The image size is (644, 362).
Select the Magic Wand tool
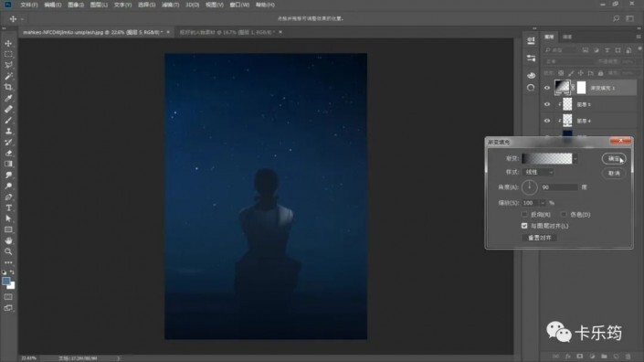tap(8, 76)
